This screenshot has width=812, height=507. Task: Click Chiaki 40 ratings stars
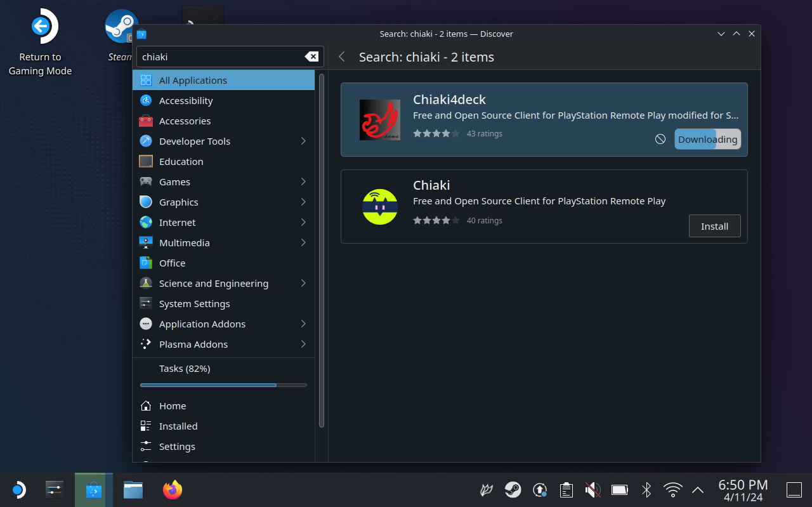tap(436, 221)
